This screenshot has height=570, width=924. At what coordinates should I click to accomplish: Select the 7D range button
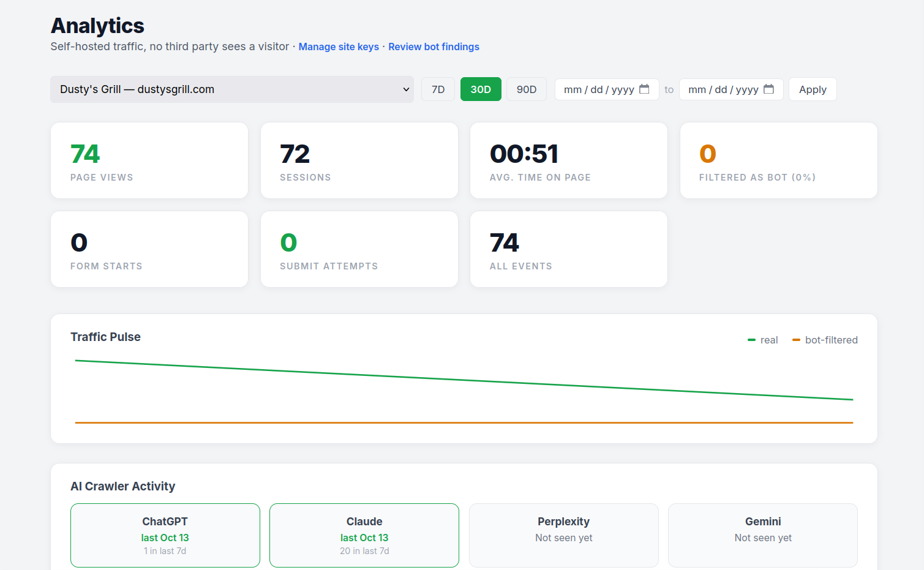coord(438,89)
